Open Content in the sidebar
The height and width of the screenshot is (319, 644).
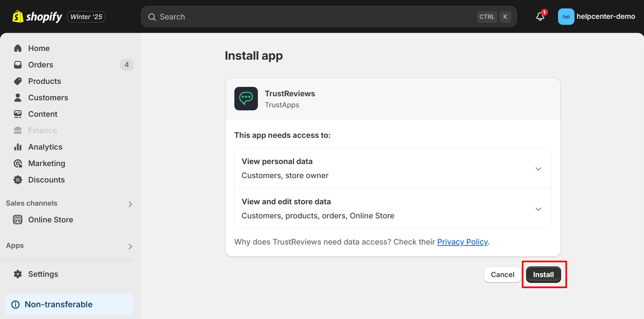tap(43, 114)
